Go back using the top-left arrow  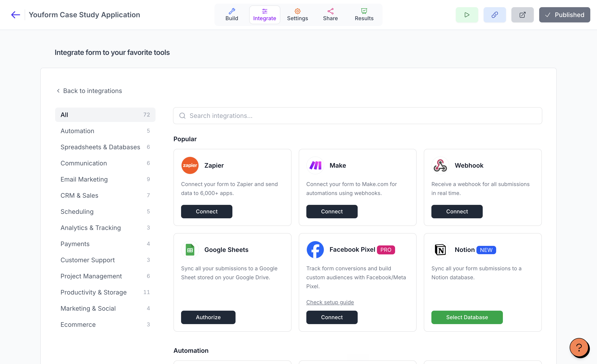coord(15,15)
